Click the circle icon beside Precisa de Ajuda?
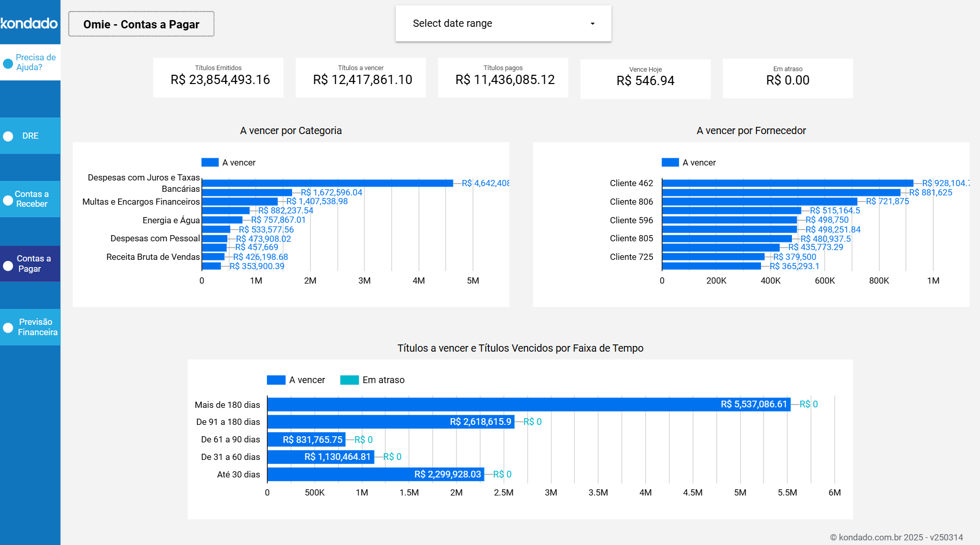 click(8, 62)
